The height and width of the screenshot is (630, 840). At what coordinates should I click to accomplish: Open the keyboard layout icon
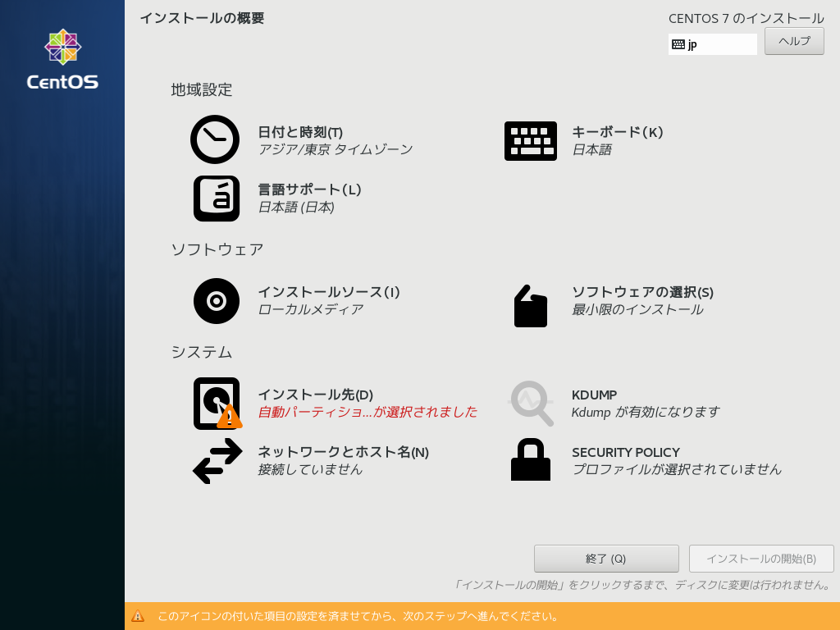point(531,141)
